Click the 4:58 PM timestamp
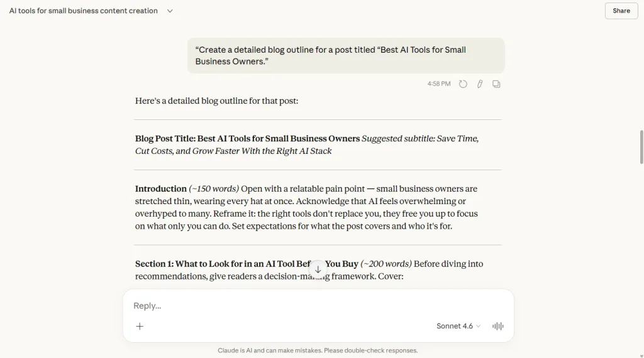644x358 pixels. pos(438,84)
